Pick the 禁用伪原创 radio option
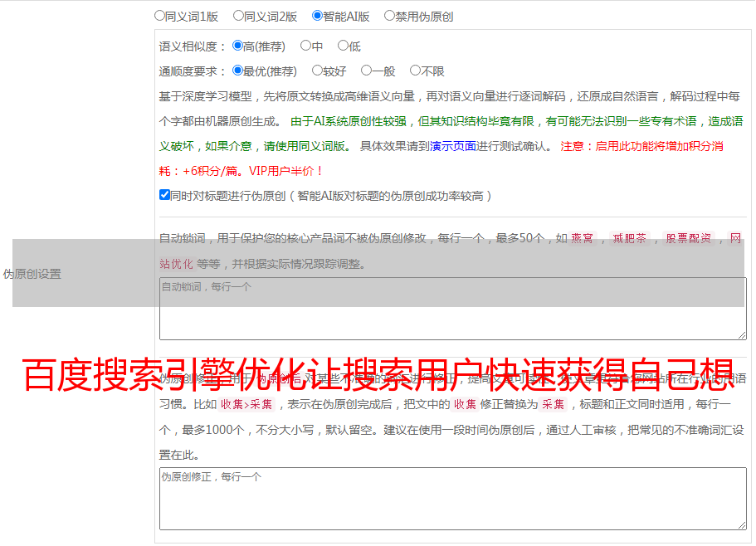This screenshot has width=756, height=546. pos(389,16)
